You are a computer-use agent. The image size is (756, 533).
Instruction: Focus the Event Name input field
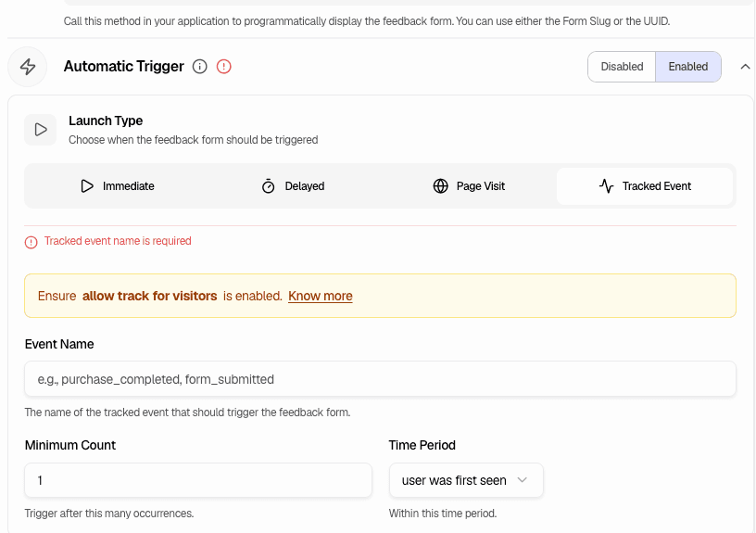tap(380, 379)
